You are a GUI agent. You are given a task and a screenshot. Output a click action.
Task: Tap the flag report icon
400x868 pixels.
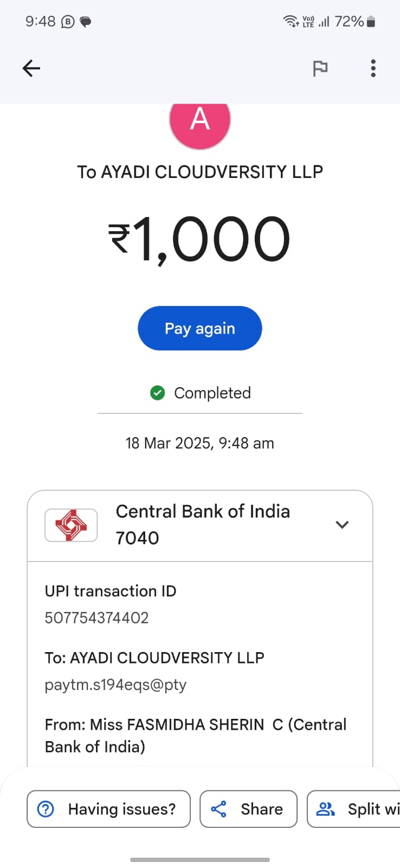[320, 68]
